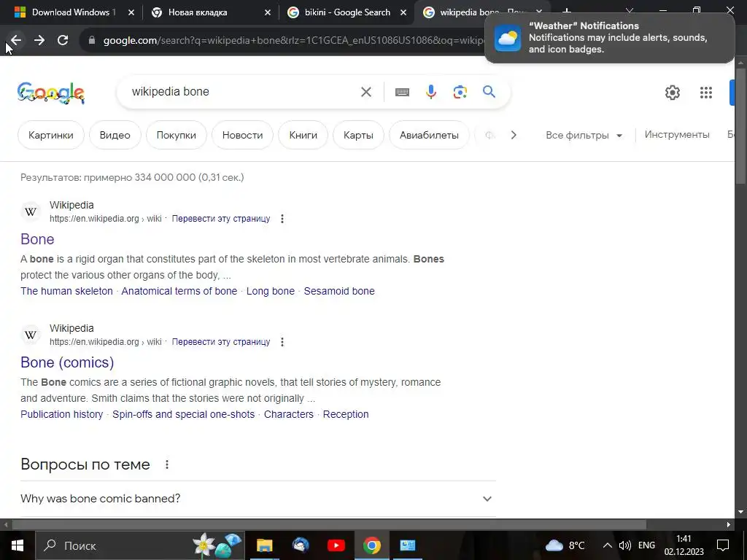The width and height of the screenshot is (747, 560).
Task: Open three-dot menu for Bone result
Action: [x=282, y=219]
